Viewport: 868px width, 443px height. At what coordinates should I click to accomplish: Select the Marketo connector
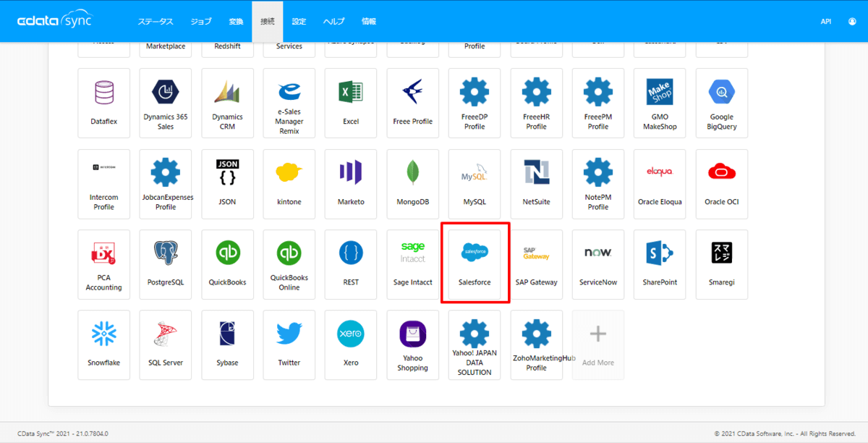[351, 184]
